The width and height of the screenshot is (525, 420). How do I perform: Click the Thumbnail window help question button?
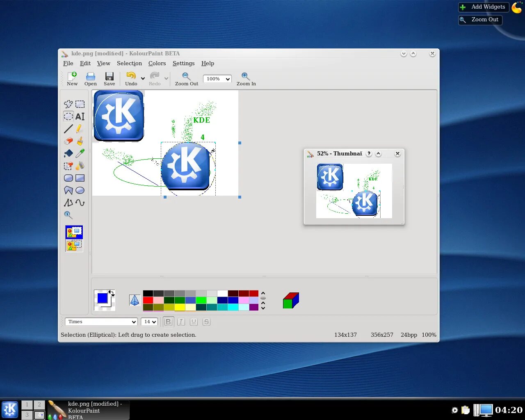(369, 153)
